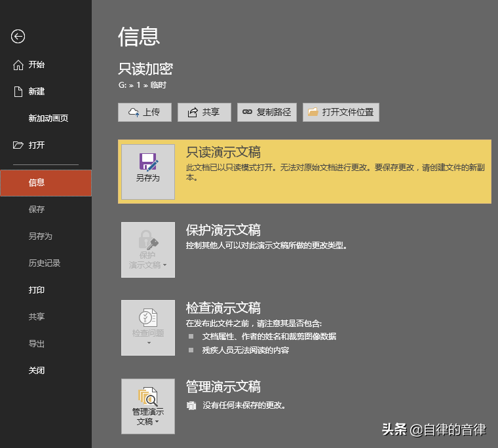The image size is (498, 448).
Task: Click 控制其他人可以对此演示文稿所做的更改类型 description
Action: (x=266, y=246)
